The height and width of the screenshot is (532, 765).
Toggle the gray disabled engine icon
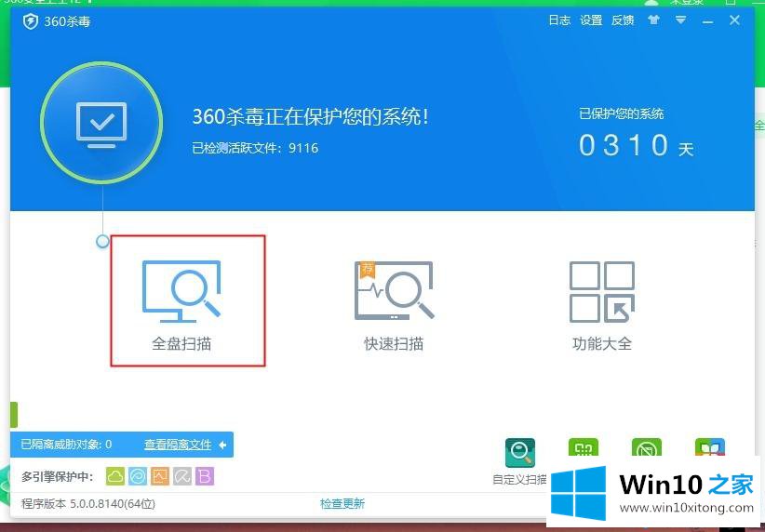click(182, 476)
